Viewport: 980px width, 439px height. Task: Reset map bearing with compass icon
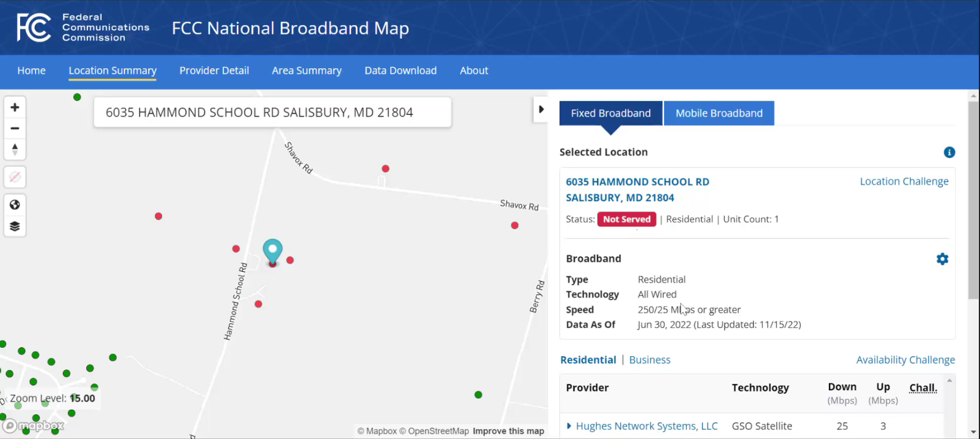click(15, 149)
